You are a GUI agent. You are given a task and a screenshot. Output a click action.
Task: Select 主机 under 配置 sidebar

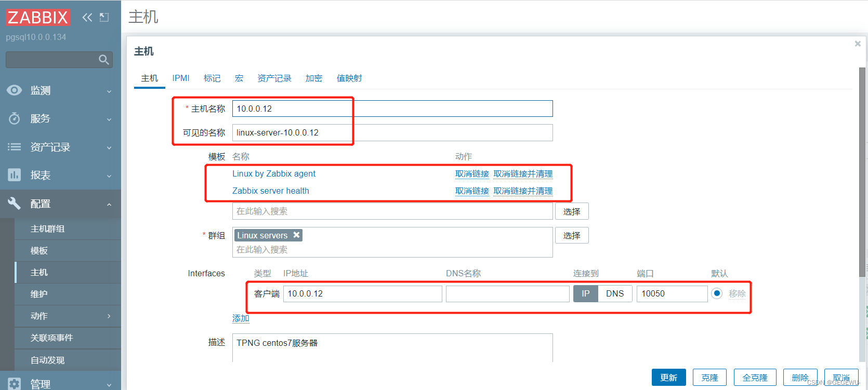click(x=68, y=272)
